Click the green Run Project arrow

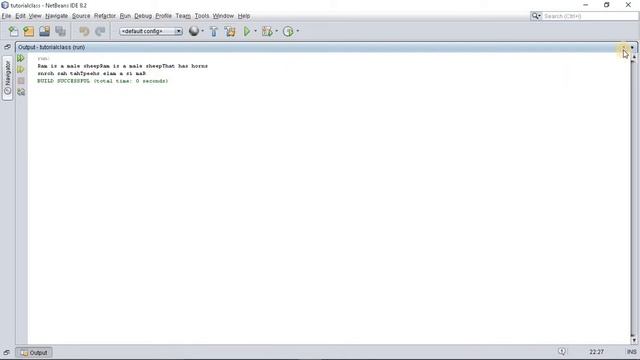click(247, 31)
